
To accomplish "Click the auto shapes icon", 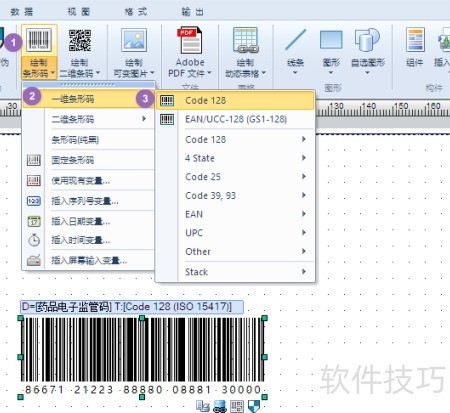I will click(x=367, y=40).
